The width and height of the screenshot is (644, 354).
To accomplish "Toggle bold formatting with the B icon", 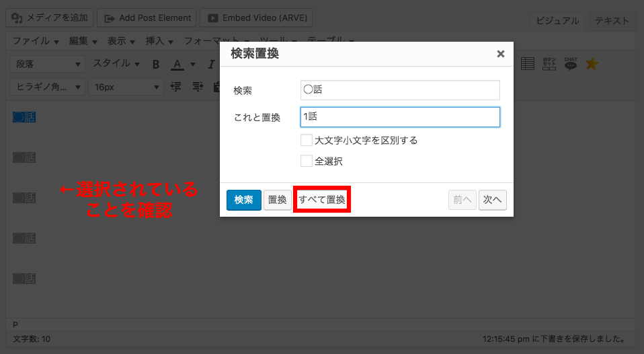I will pyautogui.click(x=156, y=64).
